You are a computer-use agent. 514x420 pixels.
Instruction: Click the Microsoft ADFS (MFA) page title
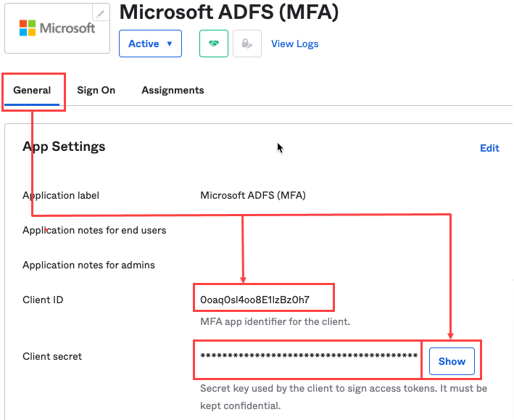[228, 12]
